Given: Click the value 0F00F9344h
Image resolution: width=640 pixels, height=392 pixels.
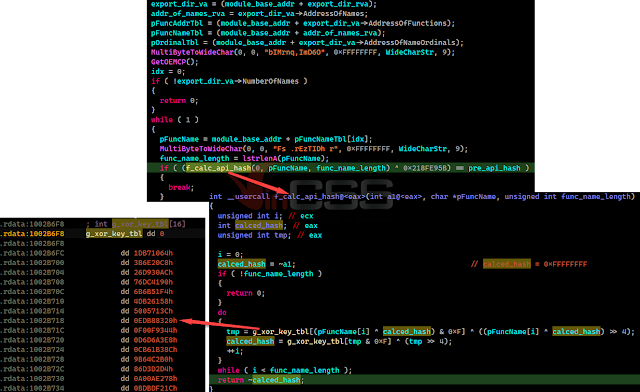Looking at the screenshot, I should point(156,330).
